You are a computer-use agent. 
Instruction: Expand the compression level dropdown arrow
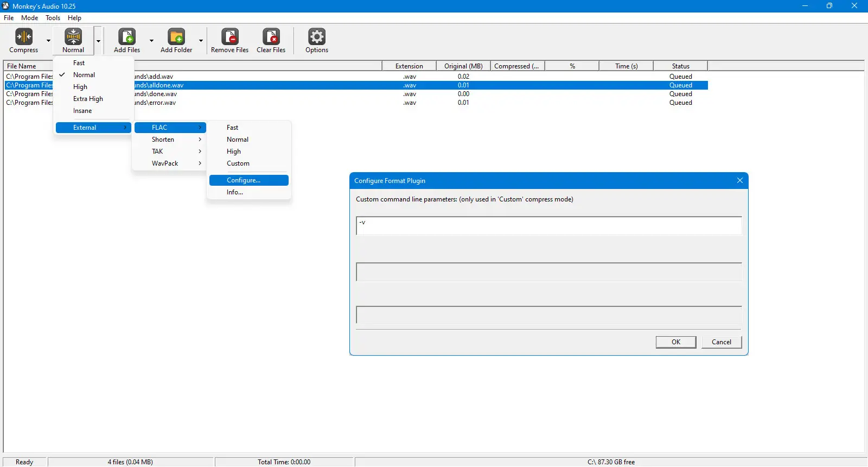(98, 41)
